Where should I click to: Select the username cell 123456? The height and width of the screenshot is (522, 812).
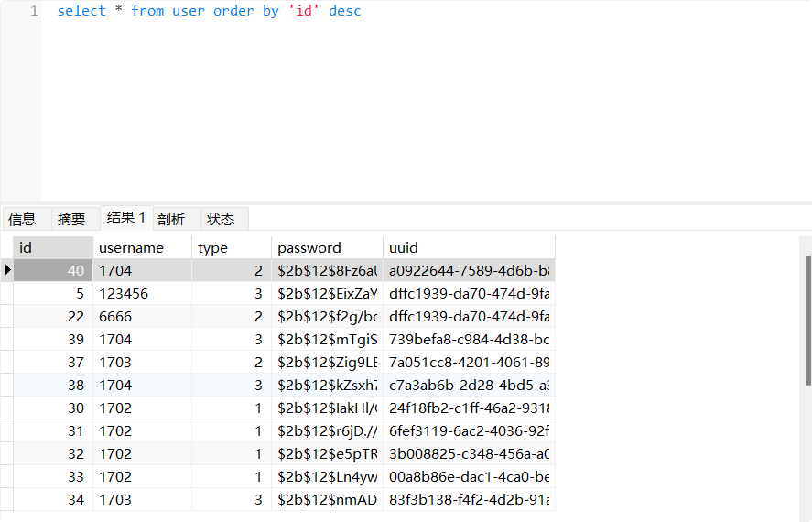pos(142,294)
